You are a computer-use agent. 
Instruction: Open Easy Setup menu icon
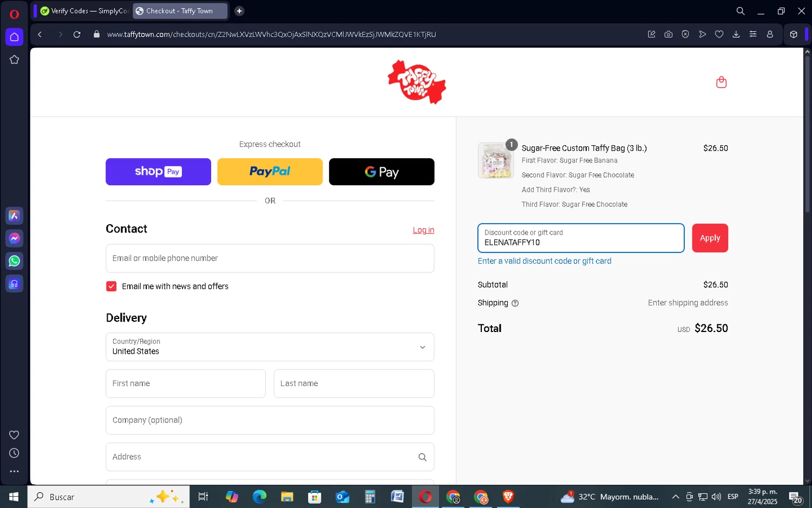pos(753,34)
